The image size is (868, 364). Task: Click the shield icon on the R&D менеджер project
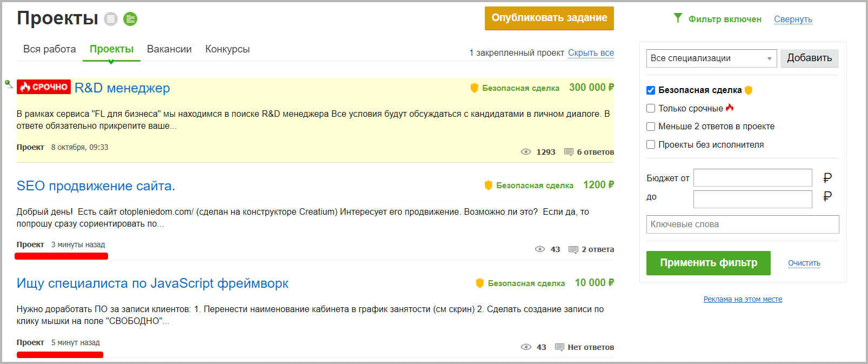475,88
